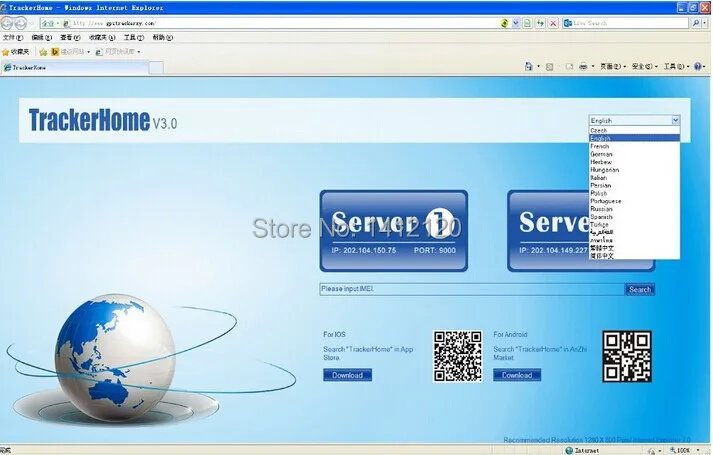Switch to the TrackerHome browser tab
The width and height of the screenshot is (713, 455).
[75, 67]
